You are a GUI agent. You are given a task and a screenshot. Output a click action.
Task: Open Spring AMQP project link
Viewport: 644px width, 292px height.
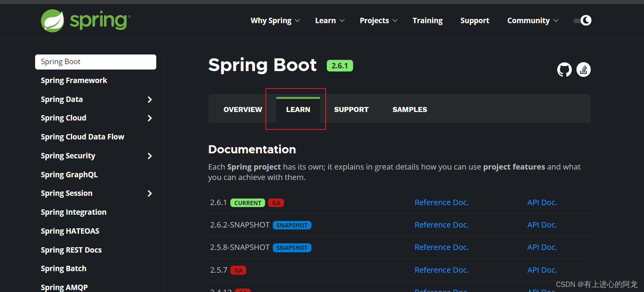point(64,287)
